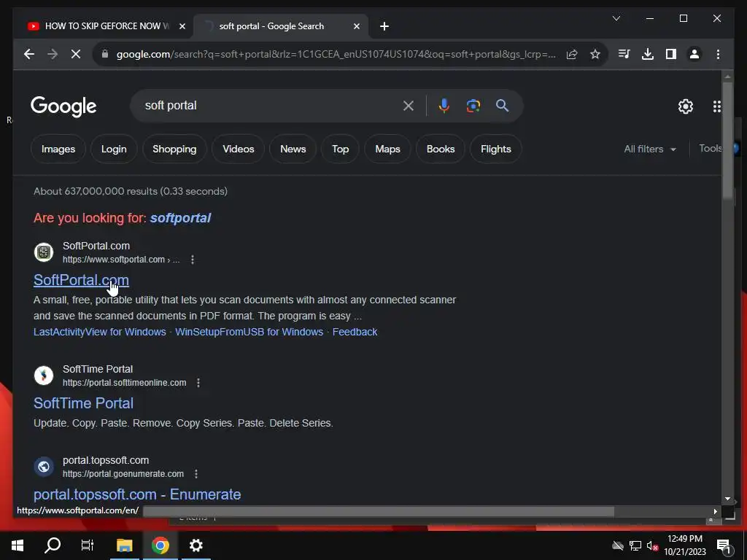Open the SoftPortal.com result title
Viewport: 747px width, 560px height.
(81, 280)
